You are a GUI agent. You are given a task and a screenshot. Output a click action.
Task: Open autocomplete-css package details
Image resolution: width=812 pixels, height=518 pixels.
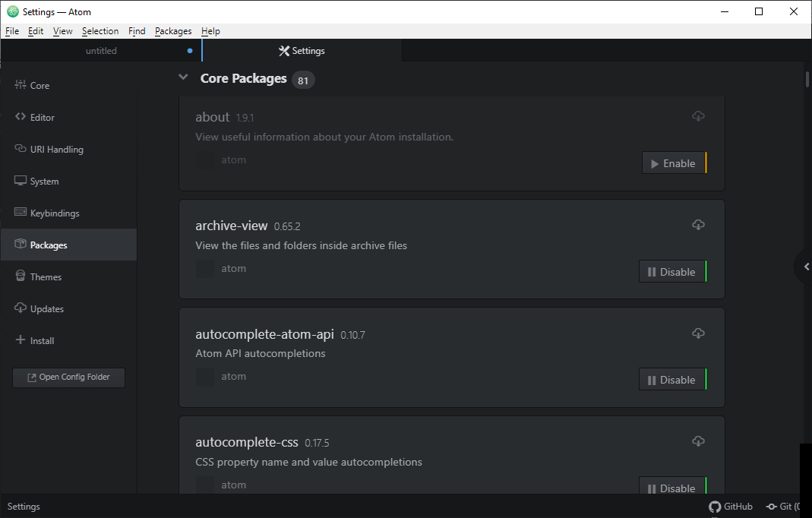click(247, 442)
